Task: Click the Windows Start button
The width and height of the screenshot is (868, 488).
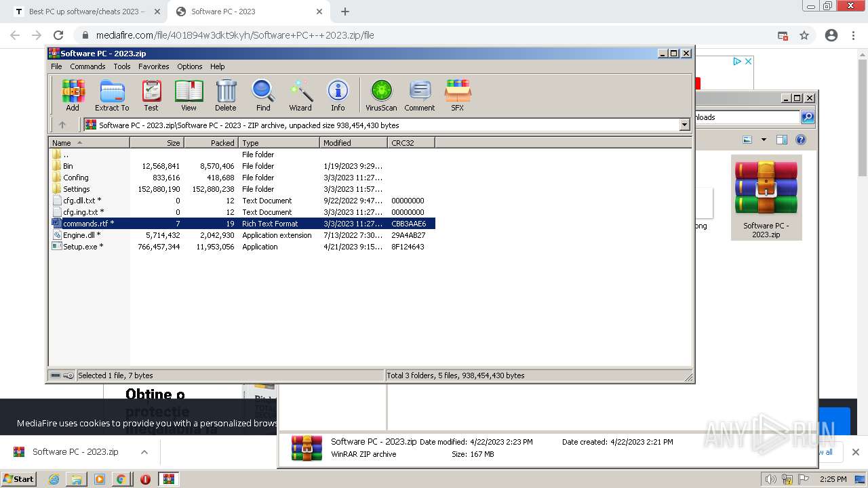Action: (x=19, y=479)
